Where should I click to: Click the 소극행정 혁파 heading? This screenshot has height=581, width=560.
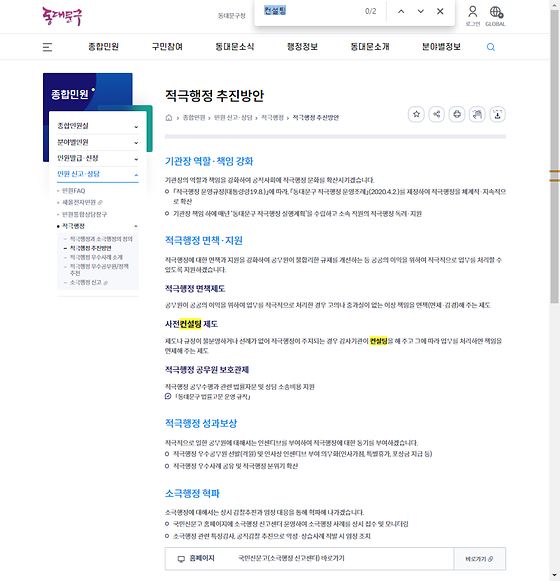(x=192, y=494)
